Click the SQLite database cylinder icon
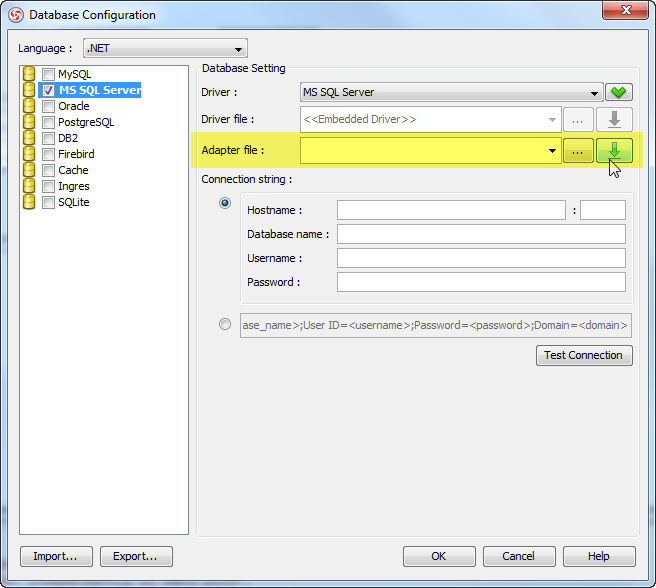The height and width of the screenshot is (588, 656). (x=29, y=202)
